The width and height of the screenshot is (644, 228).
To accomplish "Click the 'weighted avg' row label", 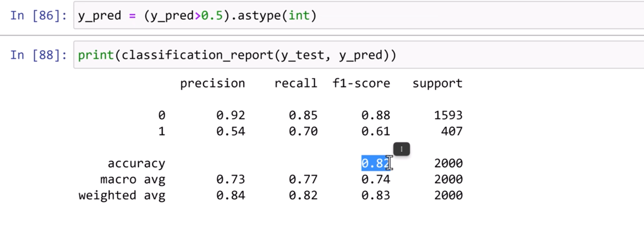I will click(x=122, y=195).
